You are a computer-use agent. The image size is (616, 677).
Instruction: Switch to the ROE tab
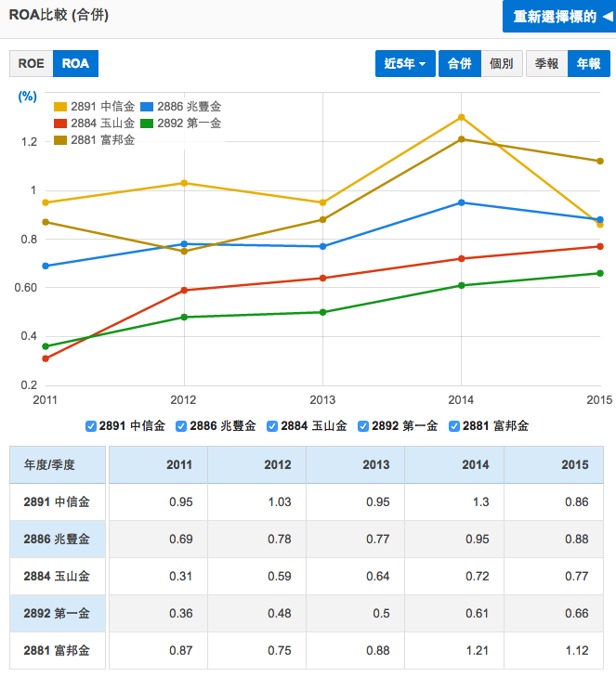tap(31, 64)
